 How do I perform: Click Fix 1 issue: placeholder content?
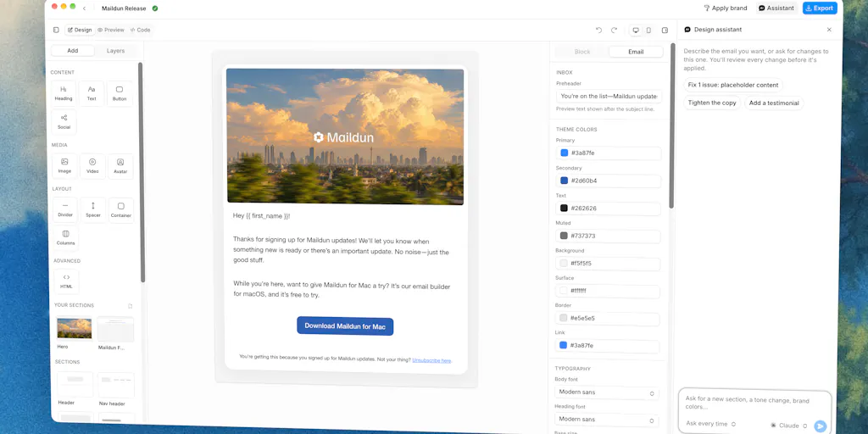coord(733,86)
